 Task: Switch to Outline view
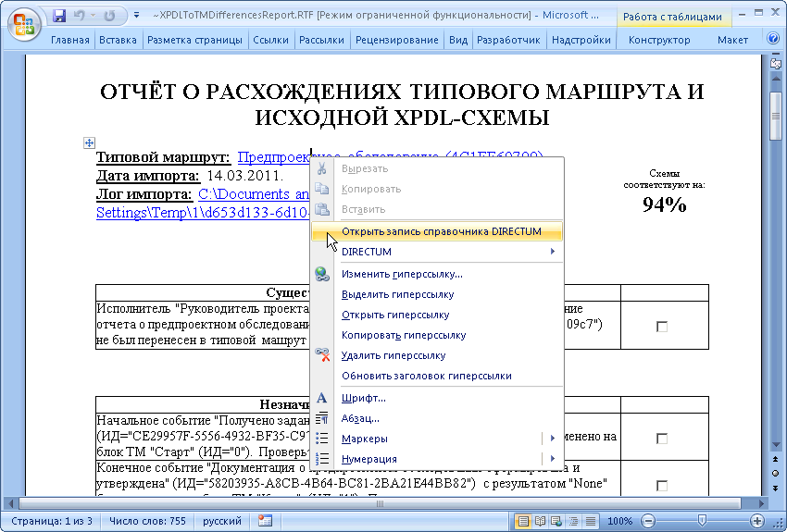(x=574, y=521)
